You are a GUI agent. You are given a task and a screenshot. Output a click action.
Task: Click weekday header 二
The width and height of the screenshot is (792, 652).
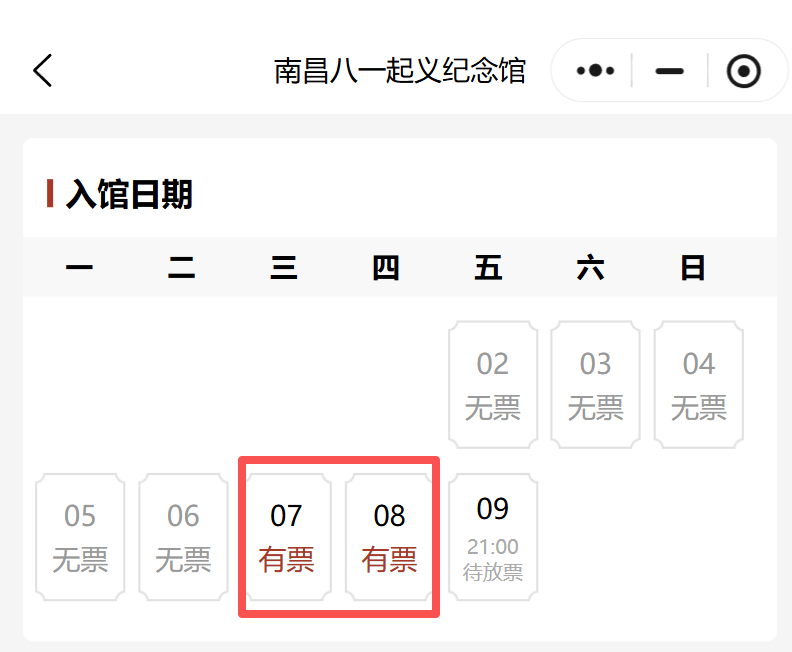pos(181,267)
